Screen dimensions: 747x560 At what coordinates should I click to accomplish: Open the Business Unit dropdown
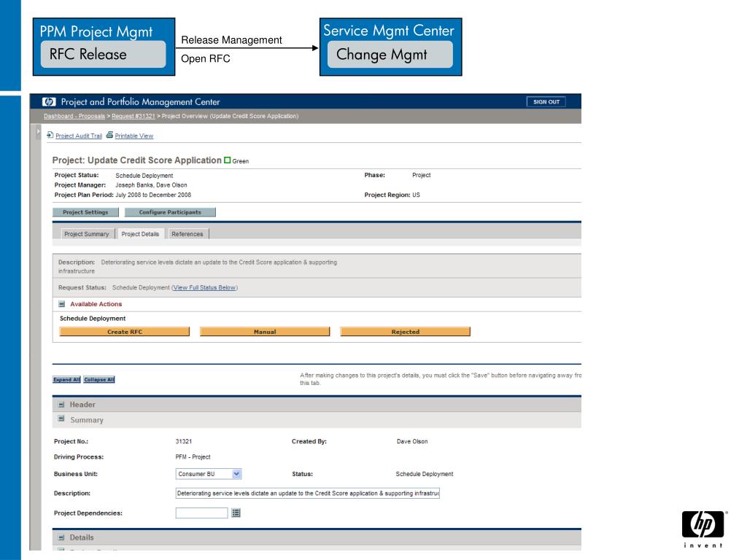click(209, 474)
